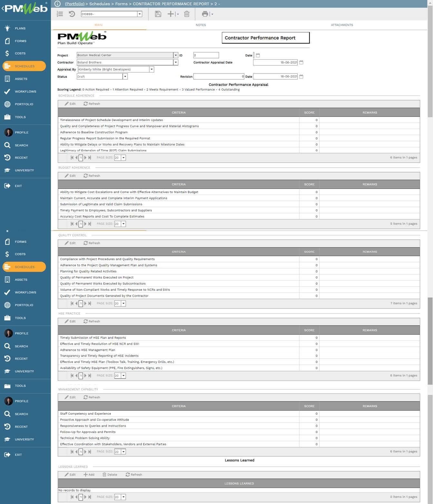
Task: Go to first page in Budget Adherence pager
Action: coord(72,224)
